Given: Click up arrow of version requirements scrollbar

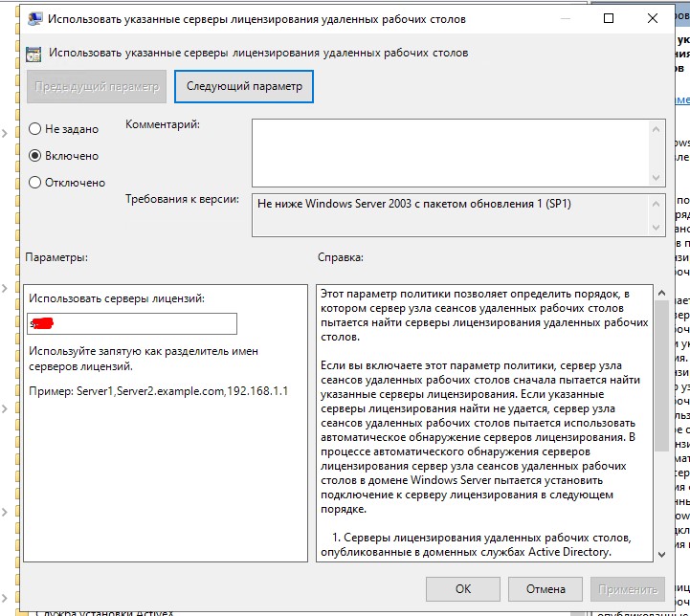Looking at the screenshot, I should (656, 204).
